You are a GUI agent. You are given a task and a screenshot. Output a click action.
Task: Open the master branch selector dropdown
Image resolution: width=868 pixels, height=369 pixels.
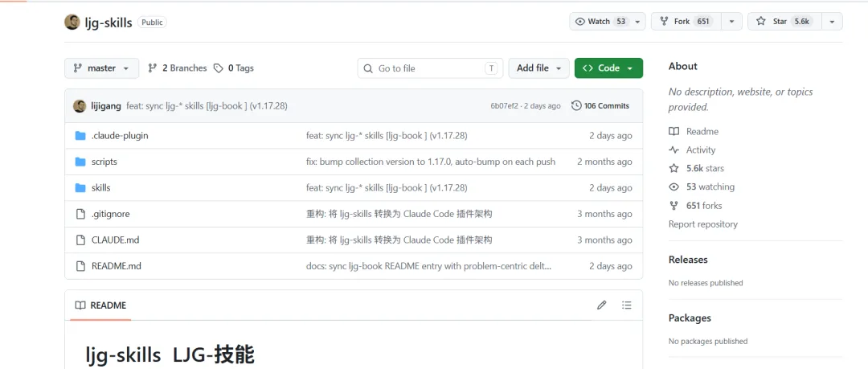pos(102,68)
